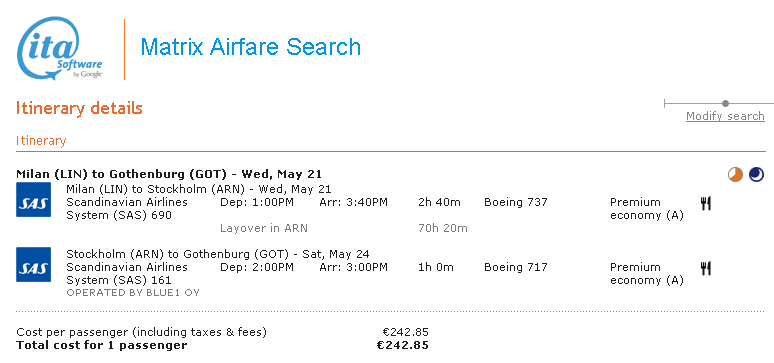Click the Boeing 717 aircraft label

[516, 267]
